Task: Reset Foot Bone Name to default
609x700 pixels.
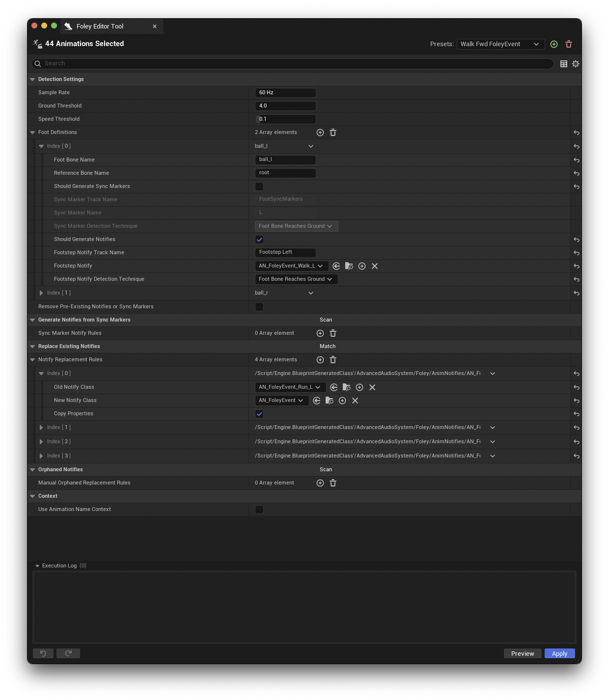Action: [x=577, y=160]
